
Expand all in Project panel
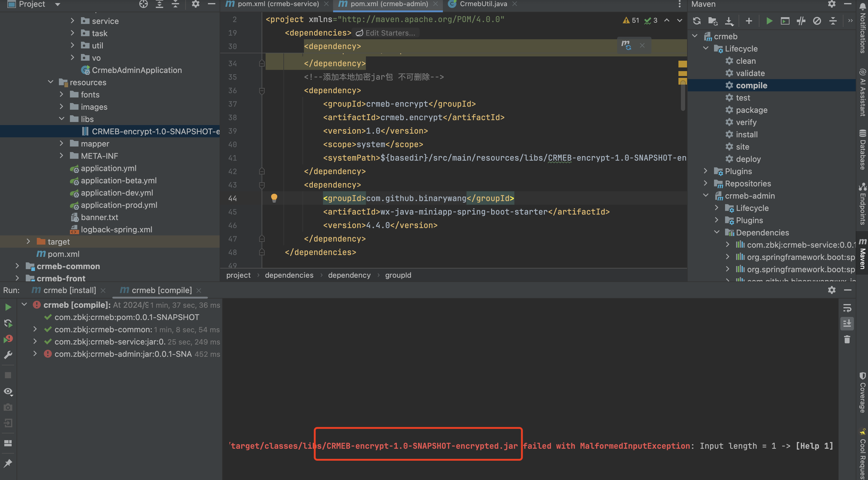159,4
